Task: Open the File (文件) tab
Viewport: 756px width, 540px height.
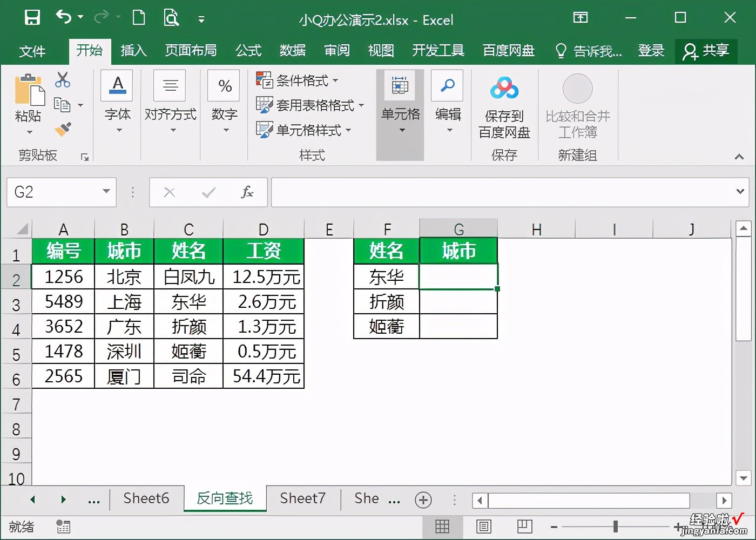Action: (x=32, y=51)
